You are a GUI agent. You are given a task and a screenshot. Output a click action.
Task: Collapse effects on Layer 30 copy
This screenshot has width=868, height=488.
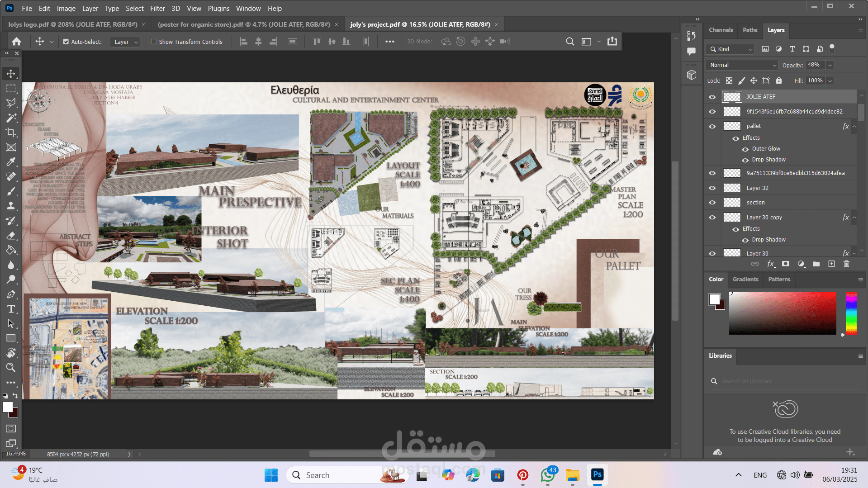point(854,217)
